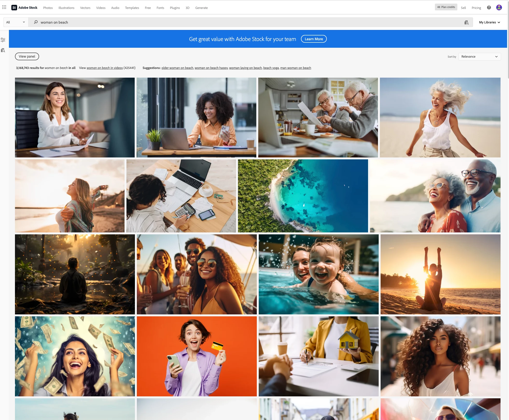Go to the Vectors menu item
509x420 pixels.
coord(85,8)
